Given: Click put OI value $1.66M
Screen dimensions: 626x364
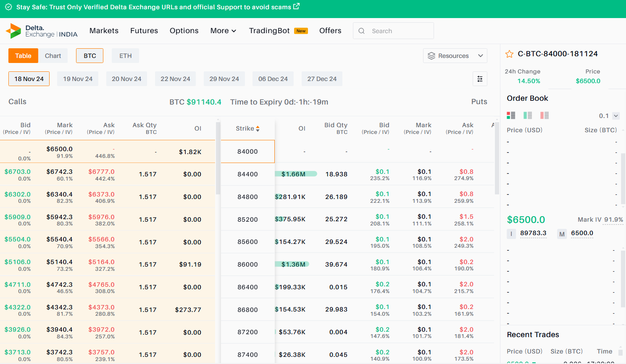Looking at the screenshot, I should [x=293, y=174].
